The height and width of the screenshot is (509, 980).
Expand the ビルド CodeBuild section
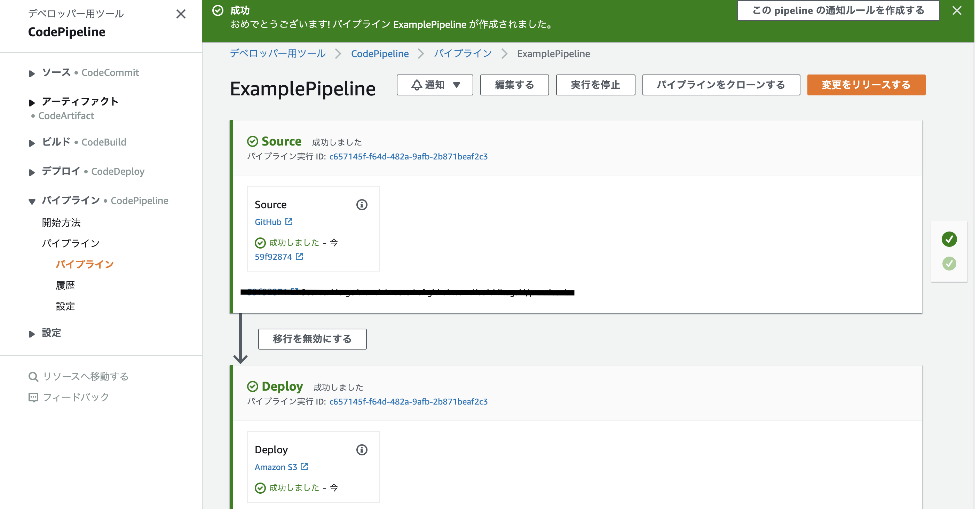(x=32, y=143)
